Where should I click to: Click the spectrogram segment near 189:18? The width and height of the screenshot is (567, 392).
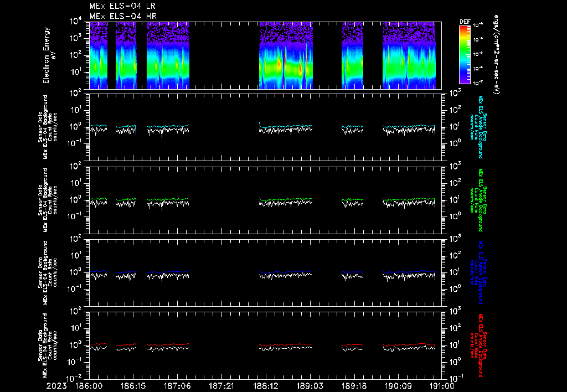coord(352,55)
